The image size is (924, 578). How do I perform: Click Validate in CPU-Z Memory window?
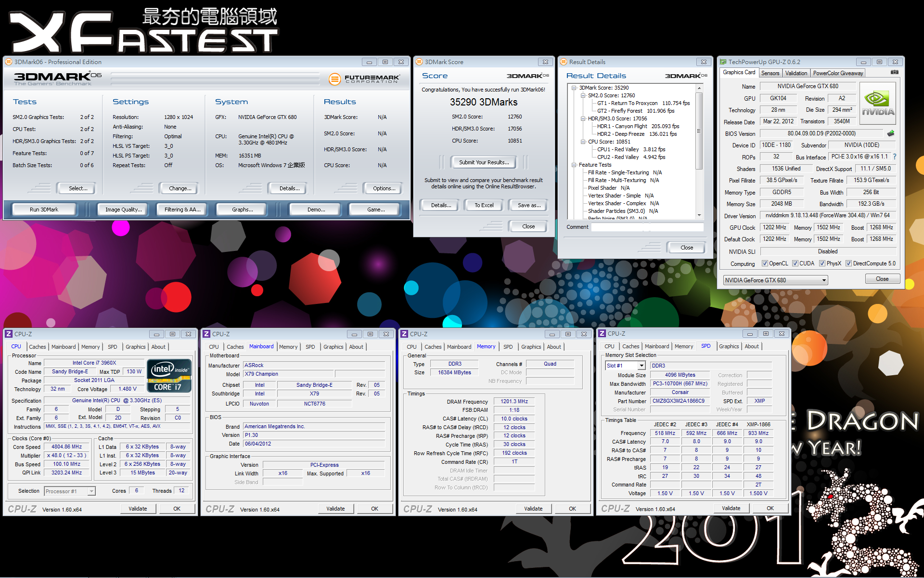[x=533, y=509]
